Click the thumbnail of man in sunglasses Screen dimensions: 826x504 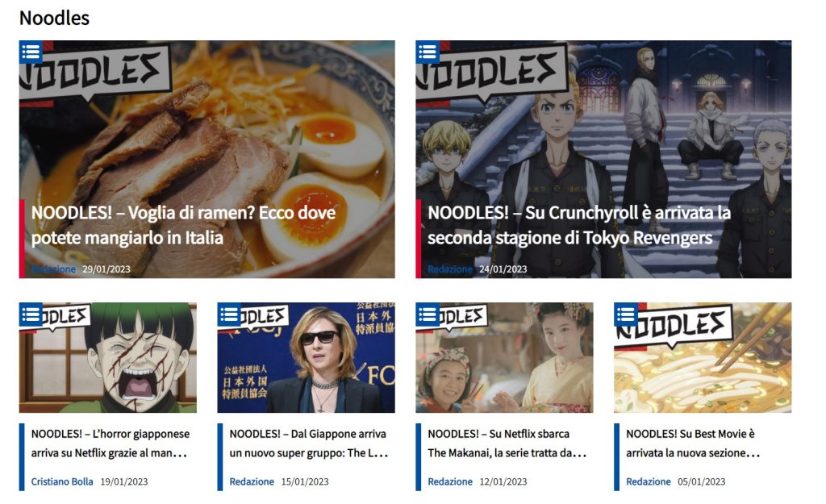point(306,357)
